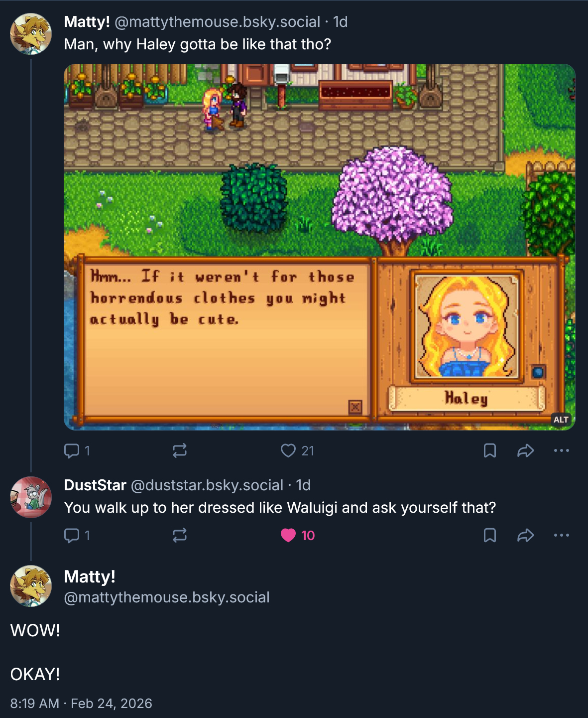Viewport: 588px width, 718px height.
Task: View ALT text badge on image
Action: (x=561, y=420)
